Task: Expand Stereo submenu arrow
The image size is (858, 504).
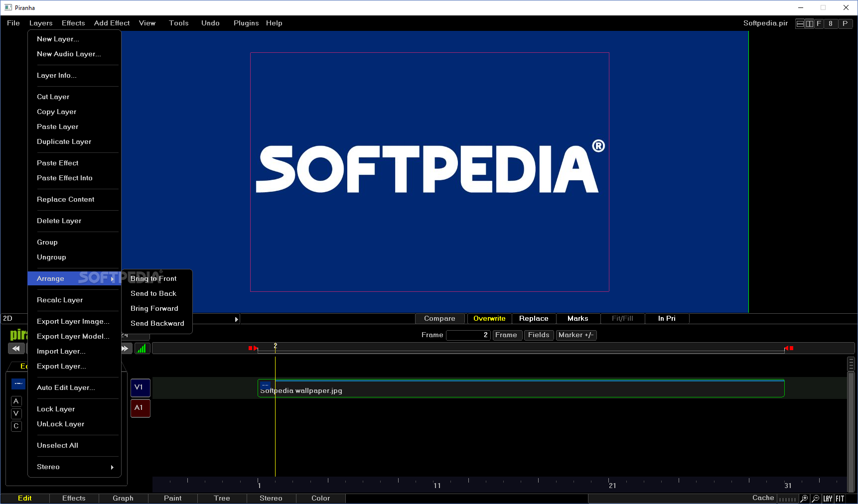Action: tap(113, 467)
